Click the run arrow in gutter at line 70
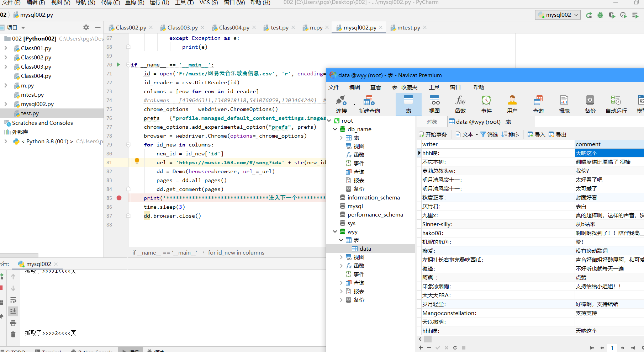 click(118, 65)
